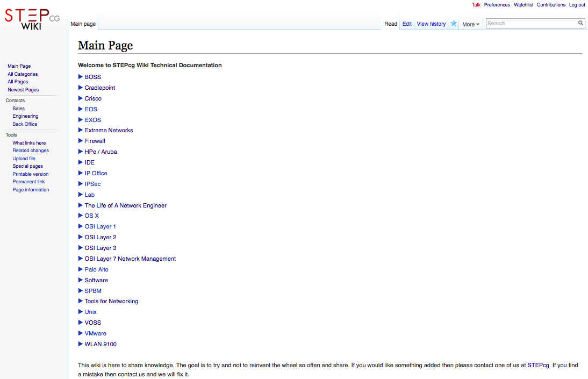
Task: Click the STEPcg Wiki logo
Action: click(x=32, y=19)
